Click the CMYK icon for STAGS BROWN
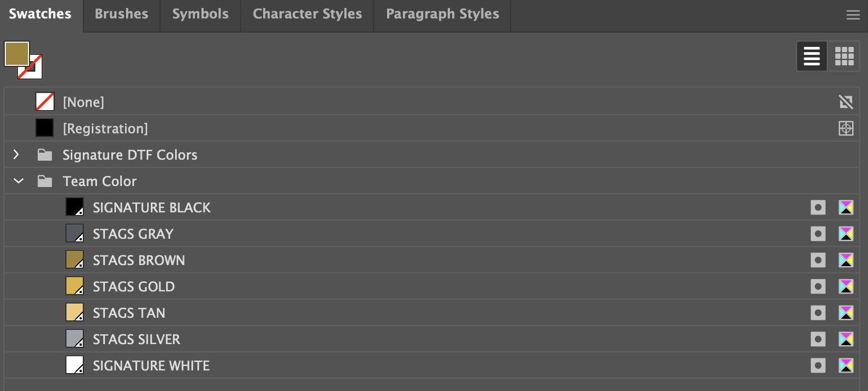Viewport: 868px width, 391px height. click(846, 260)
